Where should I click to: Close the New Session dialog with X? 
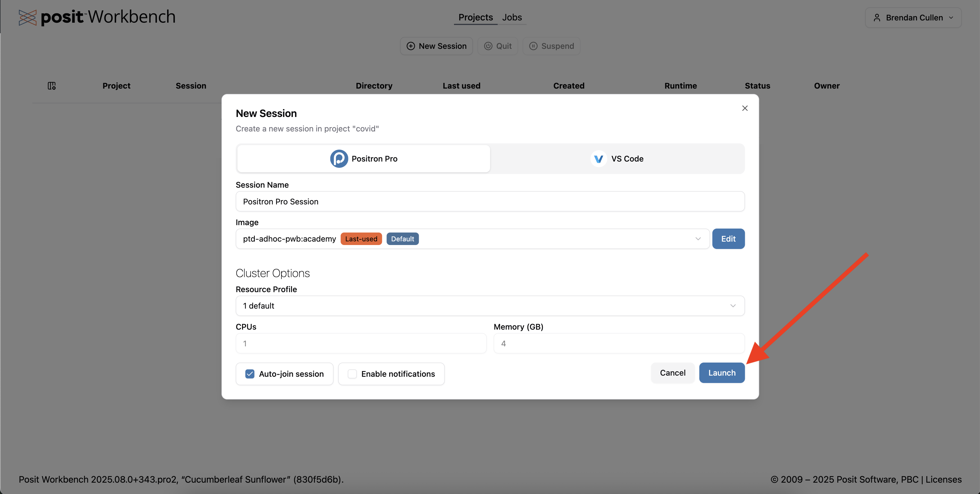tap(745, 108)
